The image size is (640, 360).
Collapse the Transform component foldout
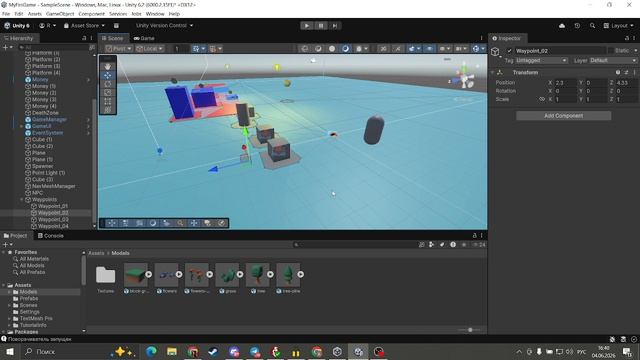[x=492, y=72]
